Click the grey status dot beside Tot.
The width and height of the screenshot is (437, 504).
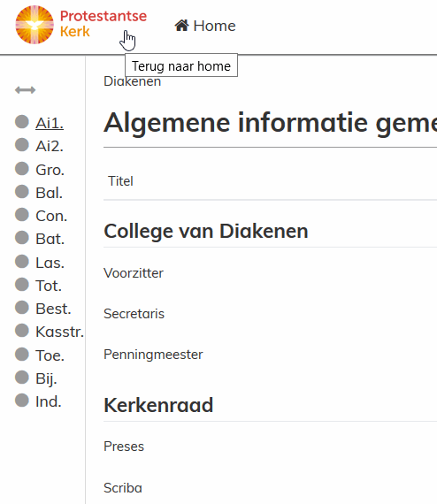click(22, 284)
